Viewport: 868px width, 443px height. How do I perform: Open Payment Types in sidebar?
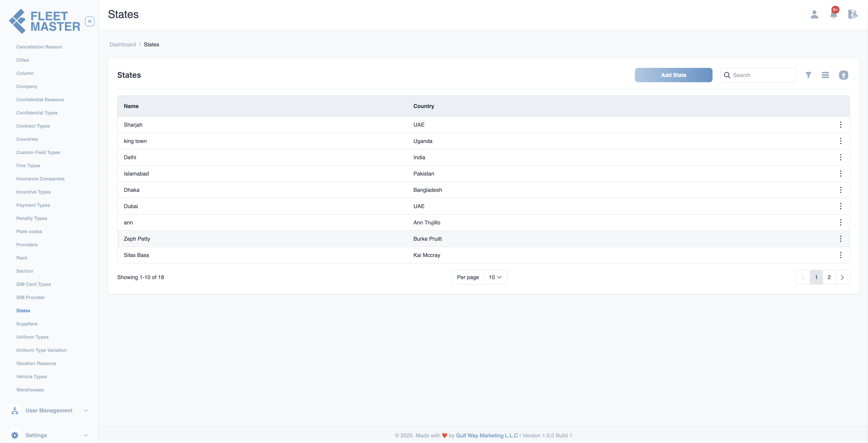coord(33,205)
